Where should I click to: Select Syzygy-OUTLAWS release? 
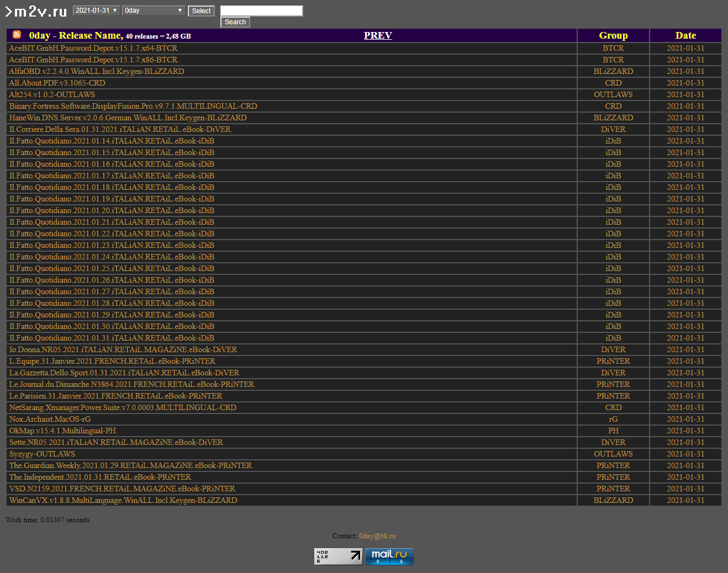click(42, 454)
